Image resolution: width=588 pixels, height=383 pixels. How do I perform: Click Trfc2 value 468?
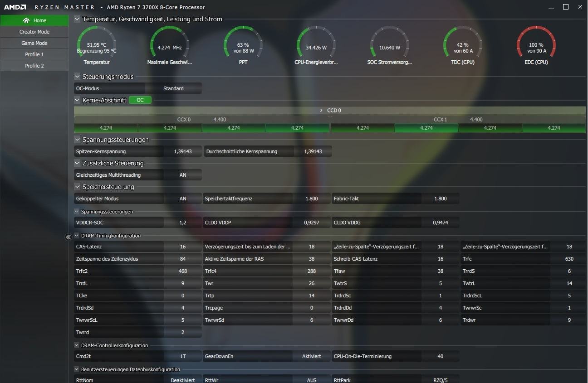183,271
